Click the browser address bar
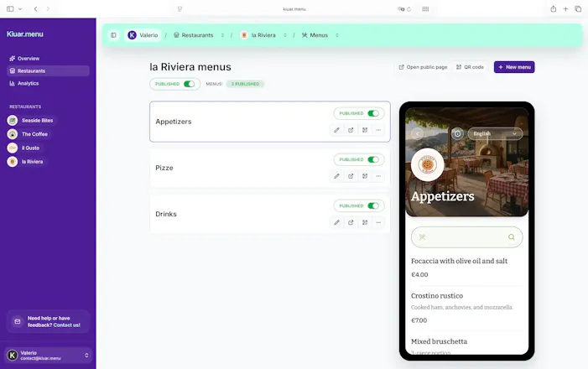 coord(294,9)
